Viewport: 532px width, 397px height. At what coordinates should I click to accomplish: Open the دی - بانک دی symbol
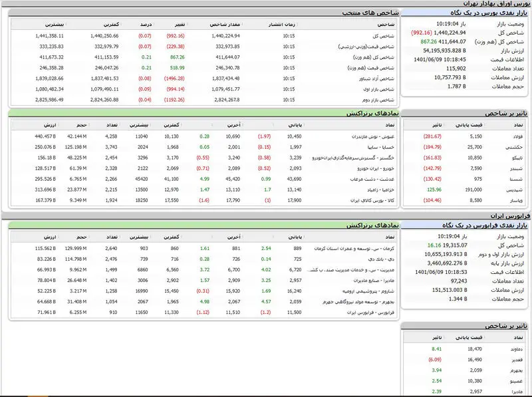381,259
